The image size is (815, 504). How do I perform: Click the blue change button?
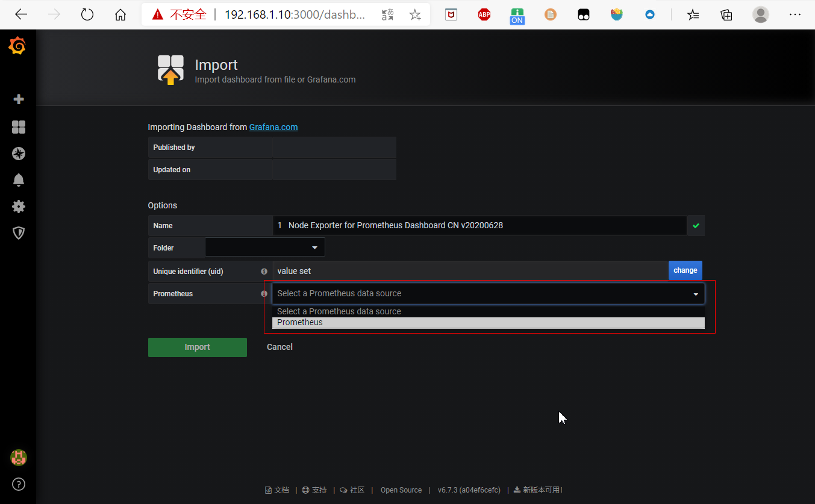pos(685,270)
